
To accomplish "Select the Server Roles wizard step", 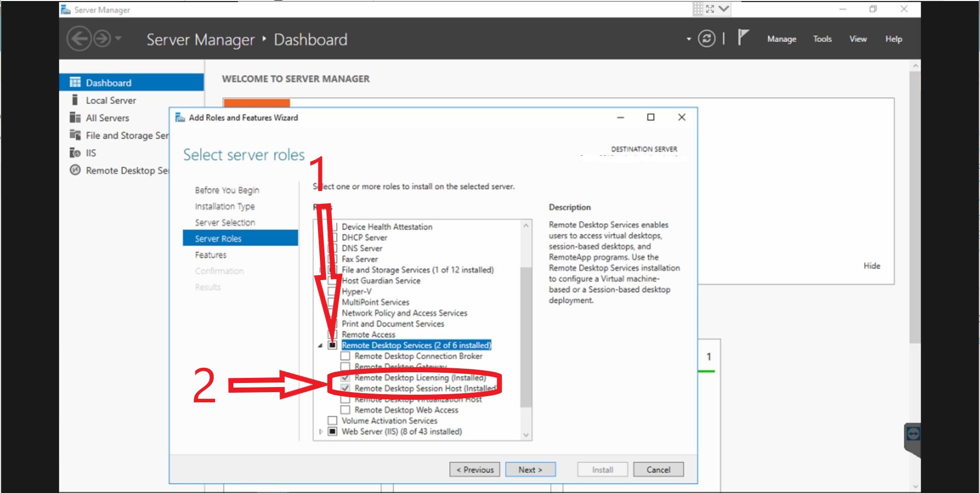I will [x=240, y=238].
